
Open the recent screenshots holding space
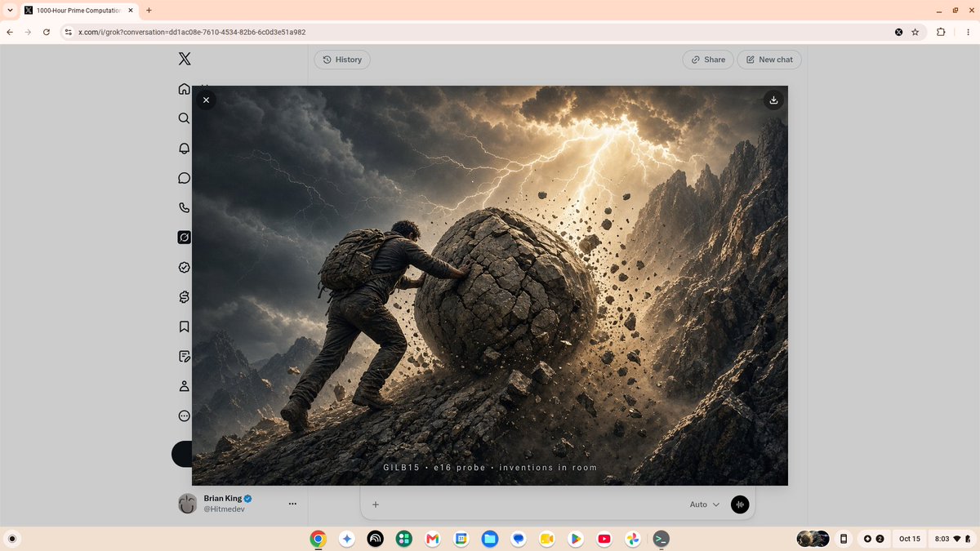(x=813, y=539)
